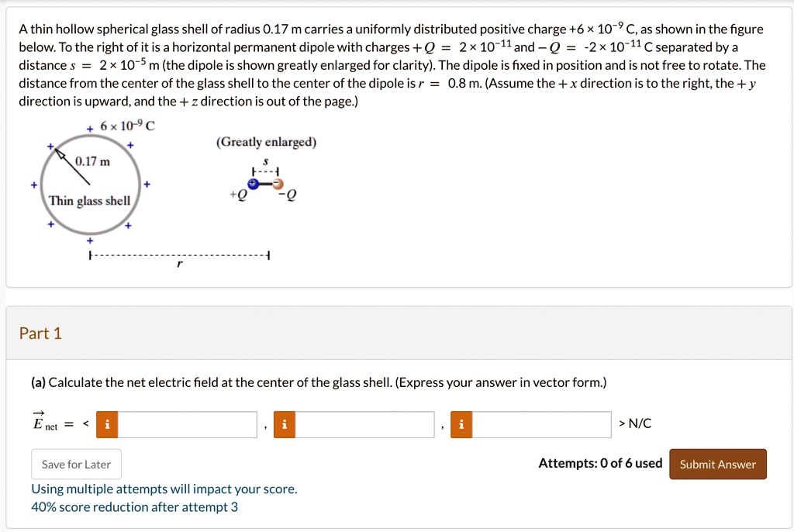This screenshot has width=794, height=532.
Task: Click the orange -Q charge sphere in the dipole
Action: point(278,184)
